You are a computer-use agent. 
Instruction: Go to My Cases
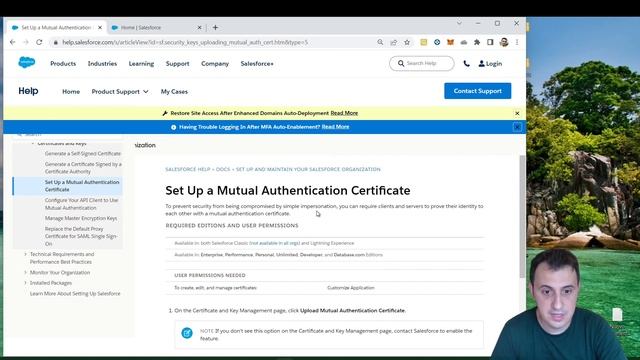tap(174, 91)
